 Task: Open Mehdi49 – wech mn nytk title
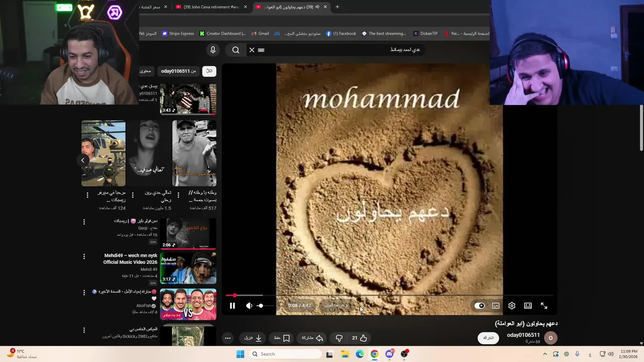coord(130,258)
